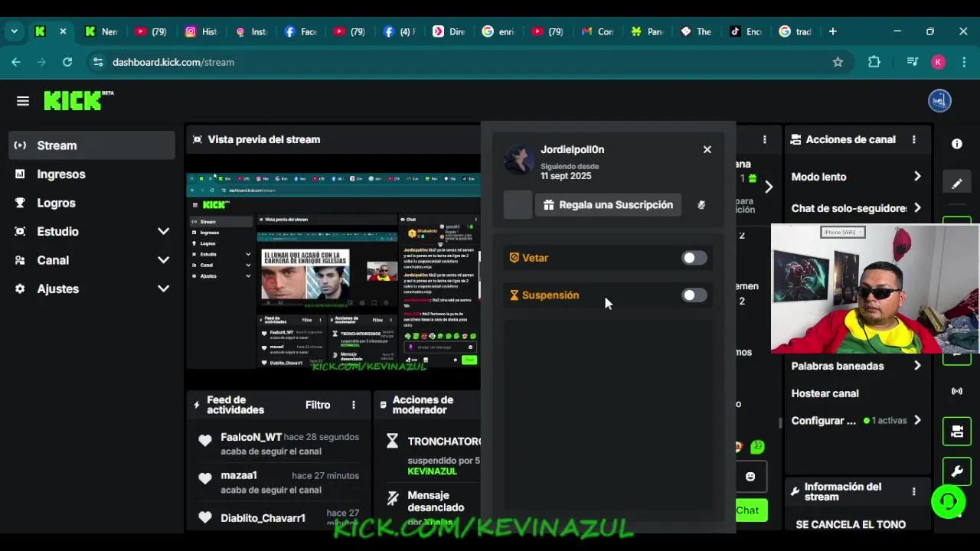
Task: Select Ingresos in the left sidebar
Action: [x=92, y=174]
